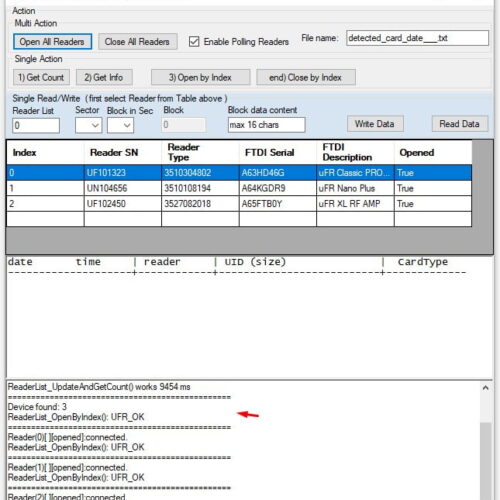This screenshot has height=500, width=500.
Task: Click the uFR Nano Plus description cell
Action: pos(355,188)
